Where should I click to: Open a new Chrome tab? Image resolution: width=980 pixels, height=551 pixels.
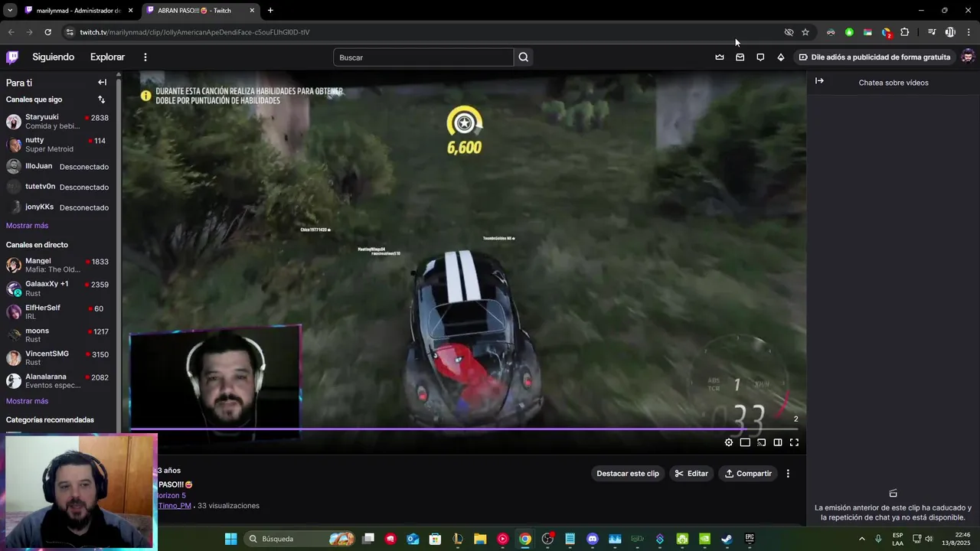coord(270,11)
